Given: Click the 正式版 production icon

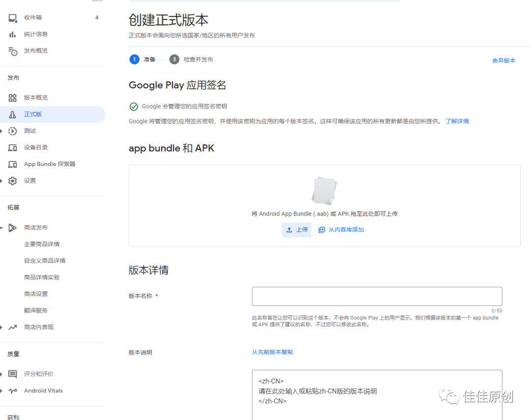Looking at the screenshot, I should (12, 114).
